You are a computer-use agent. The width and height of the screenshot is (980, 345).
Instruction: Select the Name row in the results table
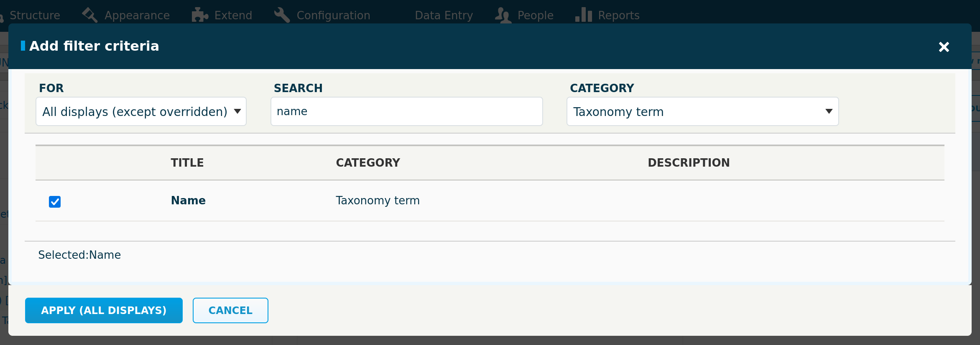(x=188, y=200)
